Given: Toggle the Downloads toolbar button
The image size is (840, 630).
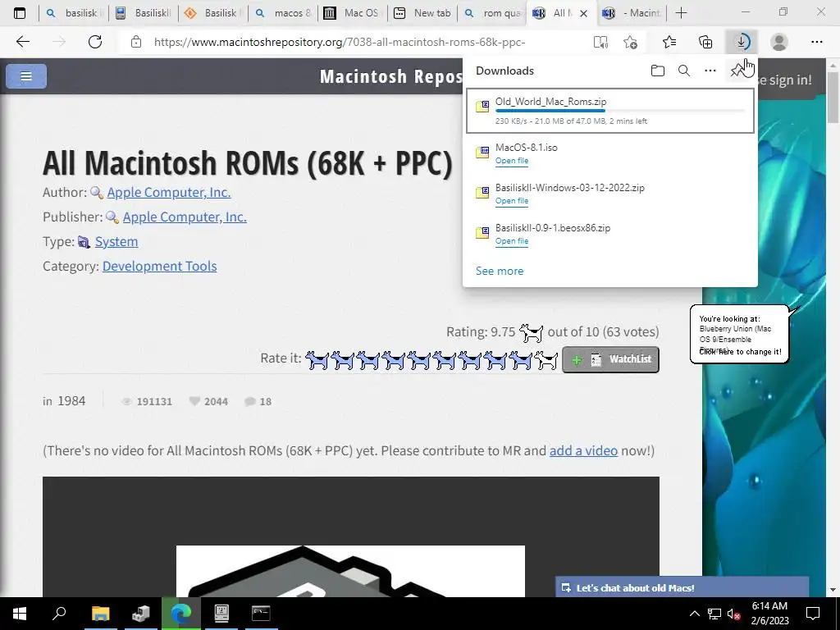Looking at the screenshot, I should coord(742,42).
